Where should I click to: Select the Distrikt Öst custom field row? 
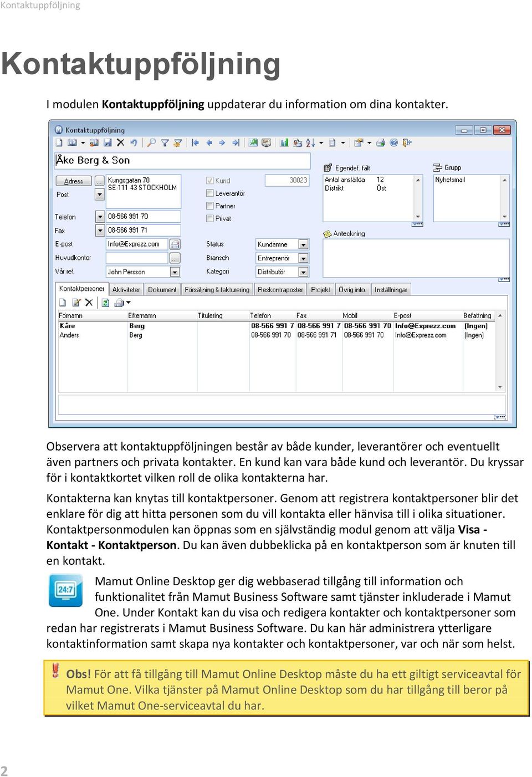click(356, 188)
